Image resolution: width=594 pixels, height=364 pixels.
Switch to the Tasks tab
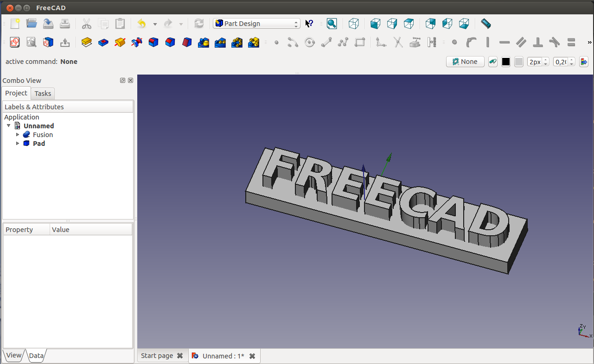(43, 94)
